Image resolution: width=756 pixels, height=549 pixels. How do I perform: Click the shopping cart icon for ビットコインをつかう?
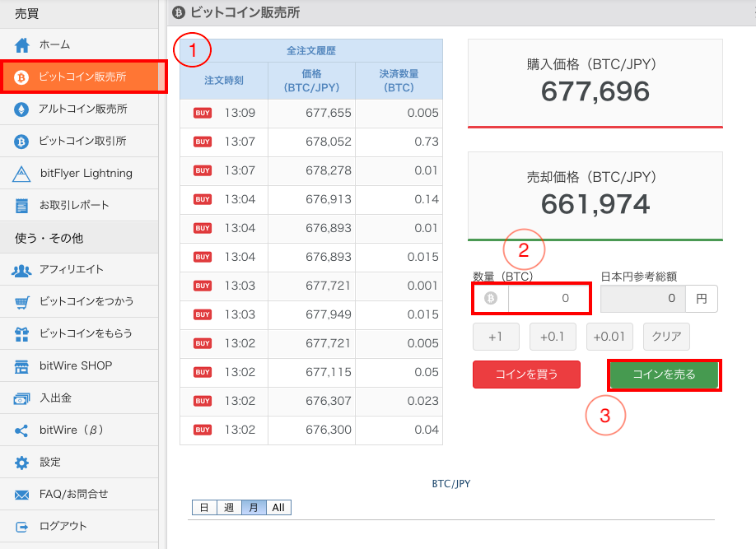click(21, 302)
